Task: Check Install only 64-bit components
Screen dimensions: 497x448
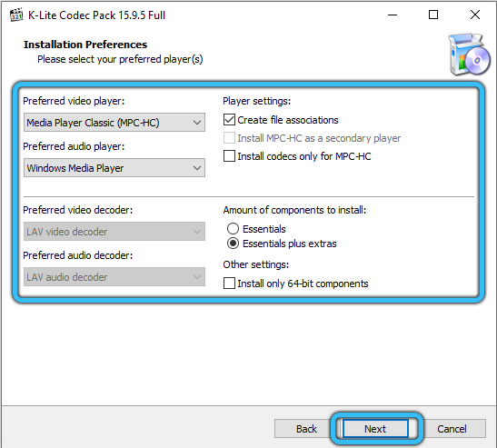Action: tap(229, 284)
